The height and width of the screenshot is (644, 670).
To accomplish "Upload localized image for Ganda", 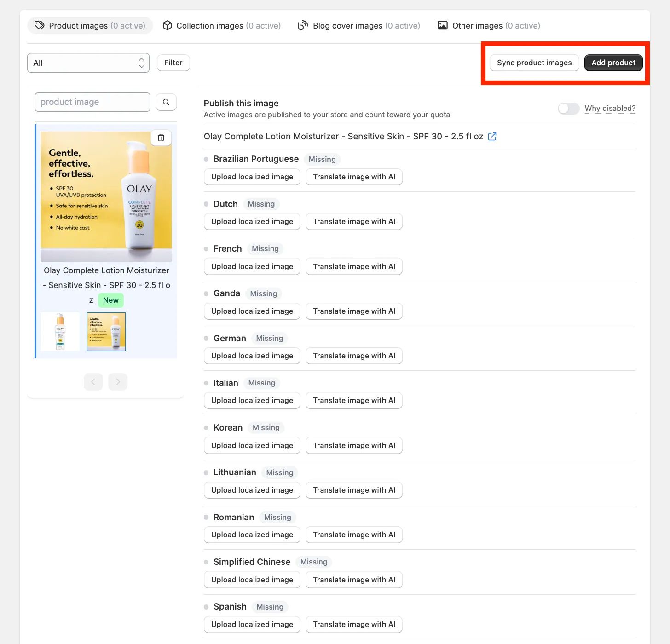I will [x=252, y=311].
